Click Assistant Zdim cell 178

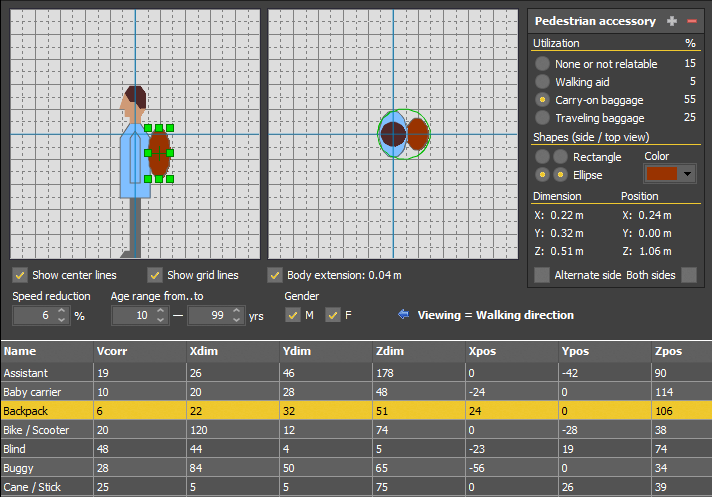(419, 373)
